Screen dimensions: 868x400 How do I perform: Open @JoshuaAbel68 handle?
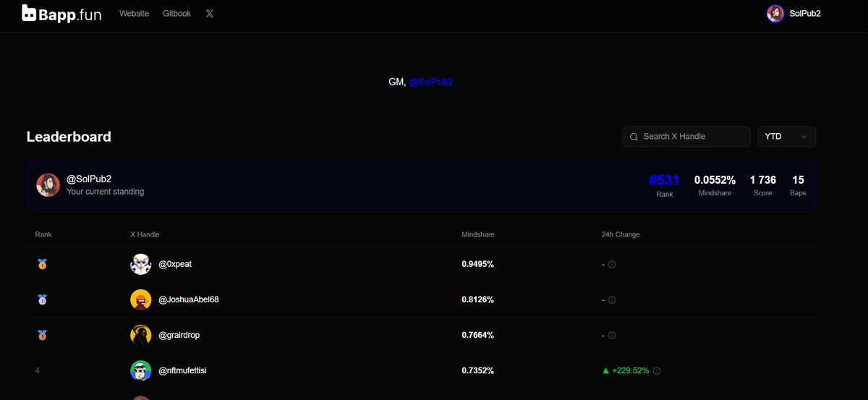click(189, 299)
